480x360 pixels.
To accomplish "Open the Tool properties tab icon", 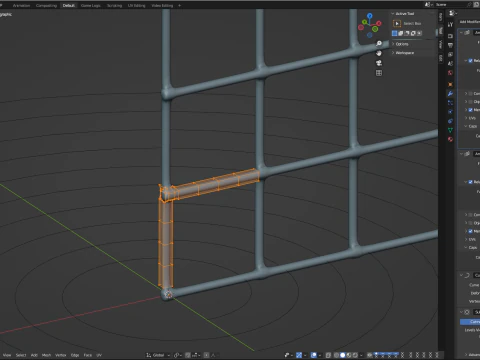I will [450, 24].
